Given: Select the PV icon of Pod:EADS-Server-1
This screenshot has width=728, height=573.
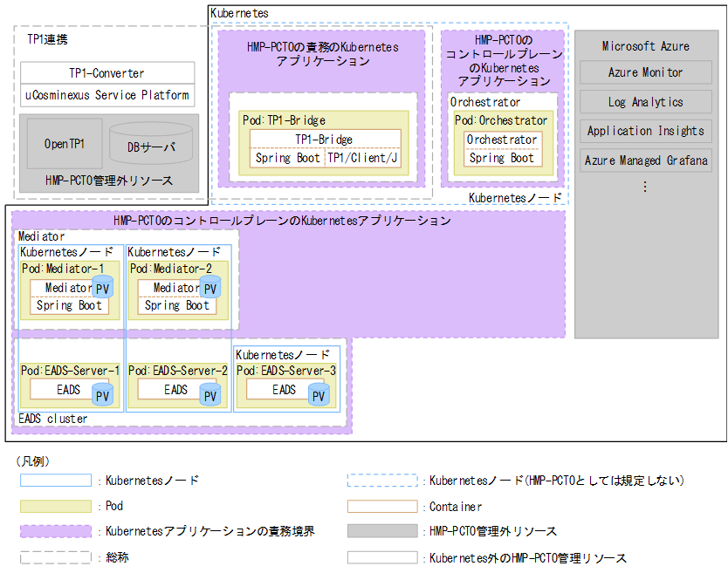Looking at the screenshot, I should [102, 393].
